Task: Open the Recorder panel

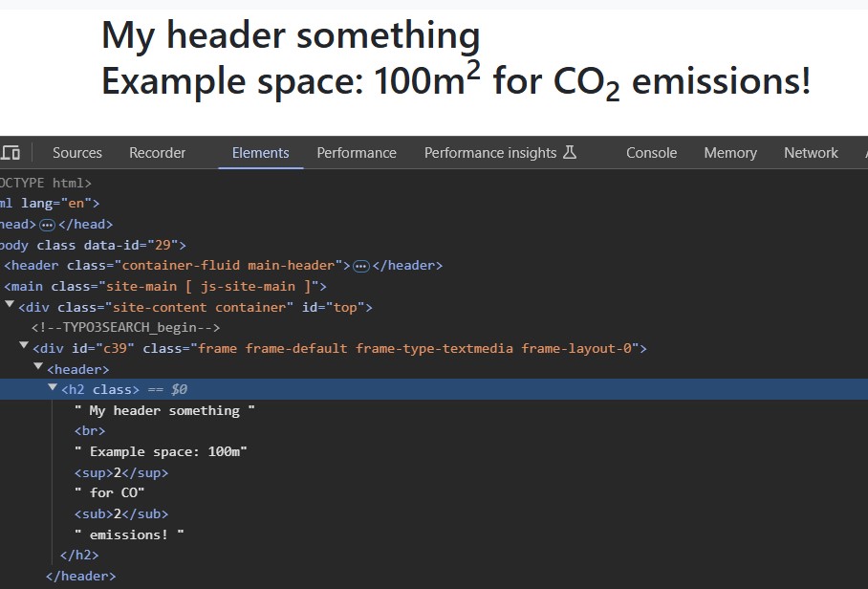Action: pos(157,152)
